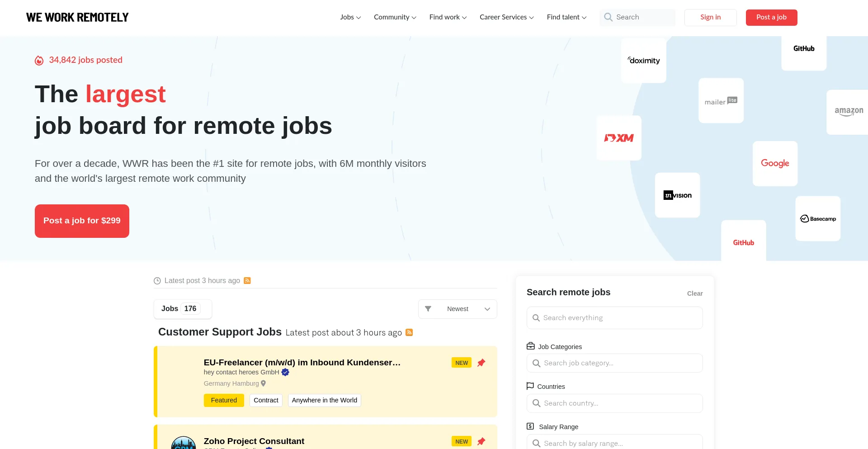This screenshot has width=868, height=449.
Task: Click the clock icon beside latest post time
Action: click(x=157, y=280)
